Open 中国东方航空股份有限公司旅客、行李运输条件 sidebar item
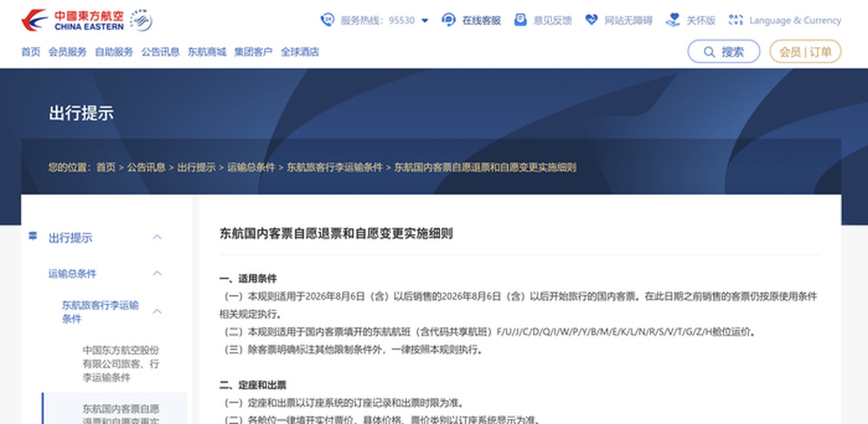This screenshot has width=868, height=424. pos(122,364)
